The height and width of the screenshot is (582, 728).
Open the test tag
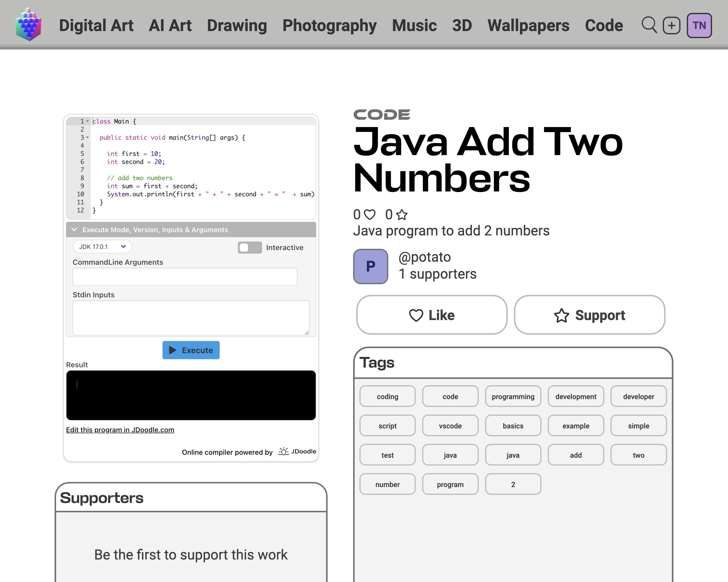point(387,455)
